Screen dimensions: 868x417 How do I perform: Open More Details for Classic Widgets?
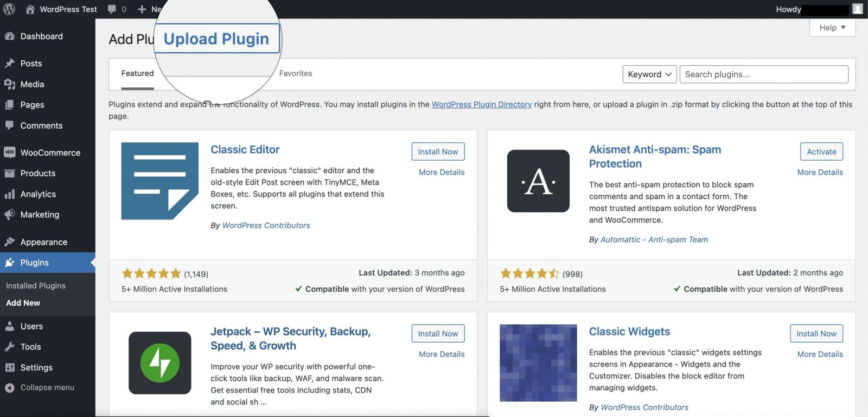(820, 354)
